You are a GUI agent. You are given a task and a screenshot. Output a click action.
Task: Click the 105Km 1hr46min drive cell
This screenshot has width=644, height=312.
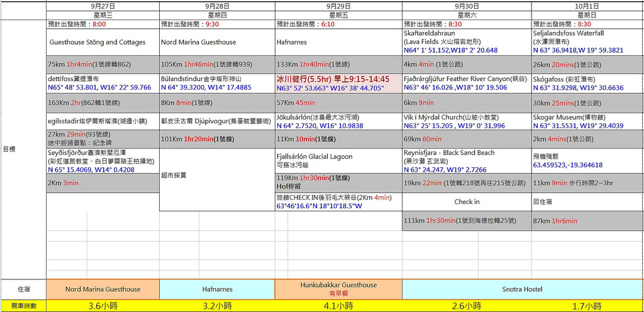pyautogui.click(x=217, y=64)
